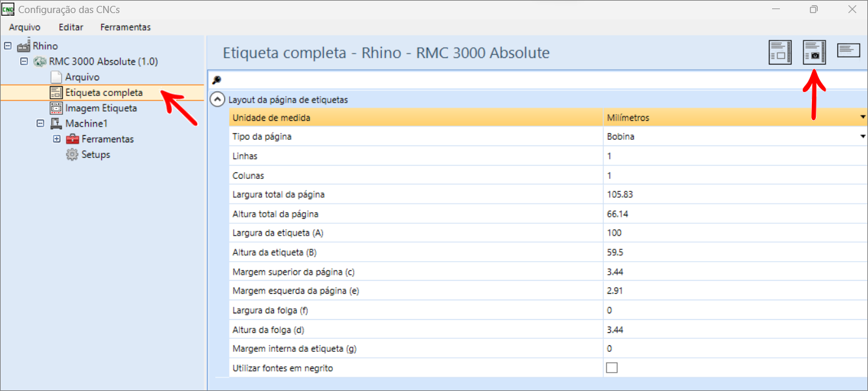Screen dimensions: 868x391
Task: Focus the property search field
Action: click(544, 80)
